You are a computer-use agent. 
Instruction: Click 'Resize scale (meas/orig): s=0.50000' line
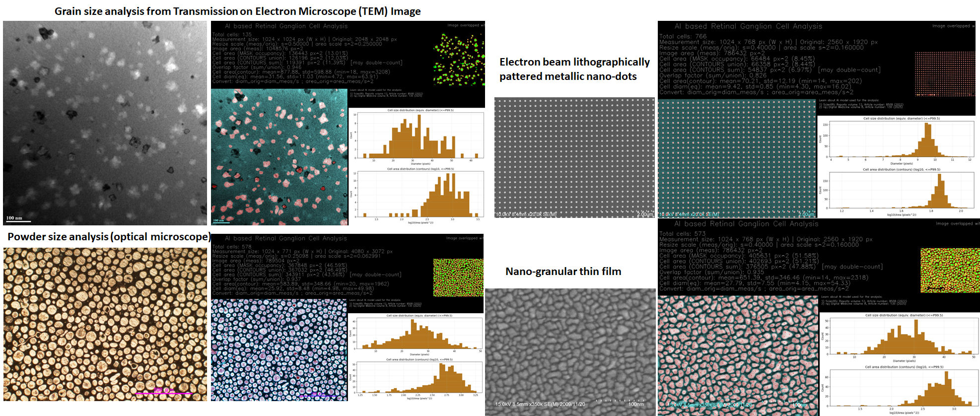pyautogui.click(x=297, y=44)
